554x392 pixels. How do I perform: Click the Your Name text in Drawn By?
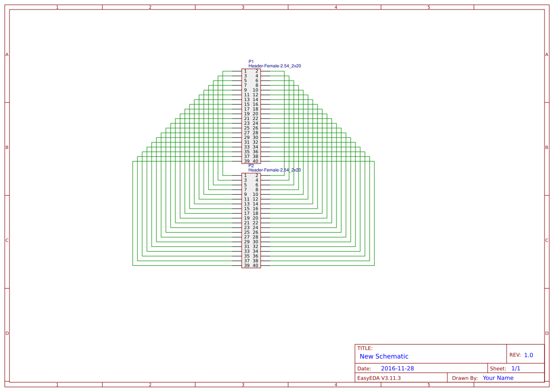click(x=497, y=378)
